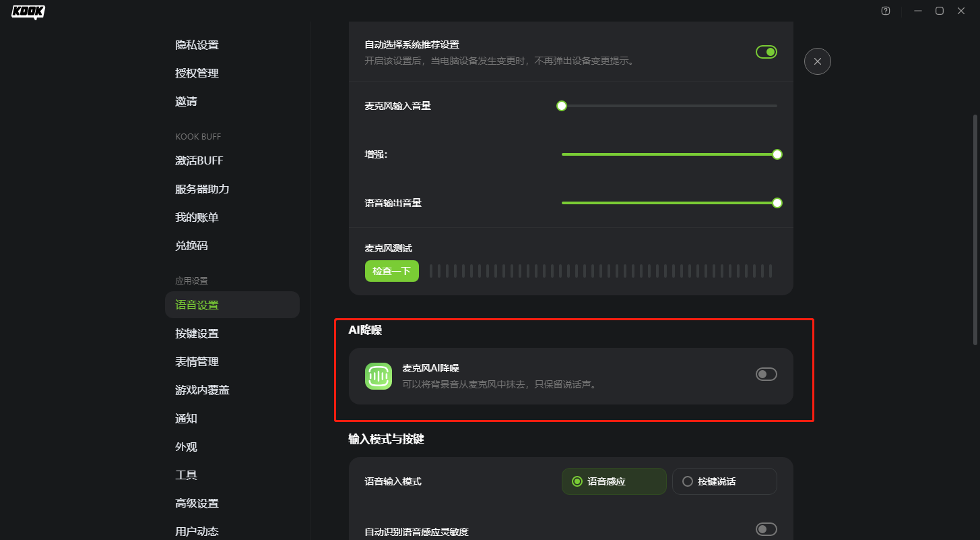This screenshot has height=540, width=980.
Task: Click the 语音输入模式 label
Action: pos(393,481)
